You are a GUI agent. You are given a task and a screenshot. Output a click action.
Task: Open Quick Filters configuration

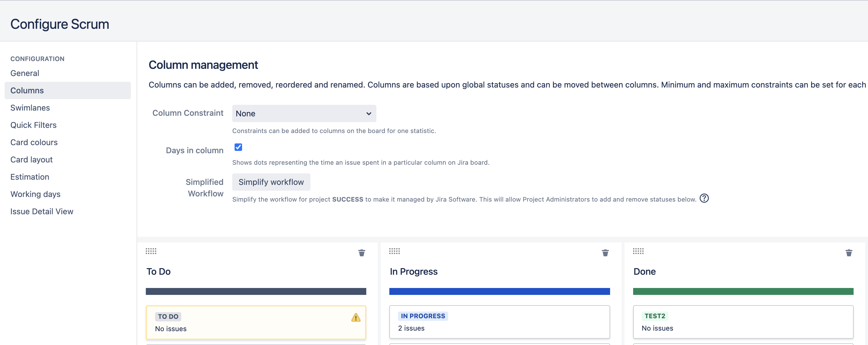(33, 125)
